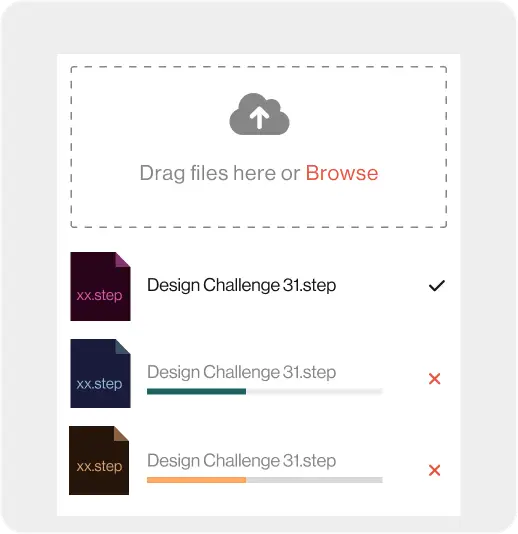Viewport: 518px width, 534px height.
Task: Click the 'Drag files here or' text
Action: (220, 173)
